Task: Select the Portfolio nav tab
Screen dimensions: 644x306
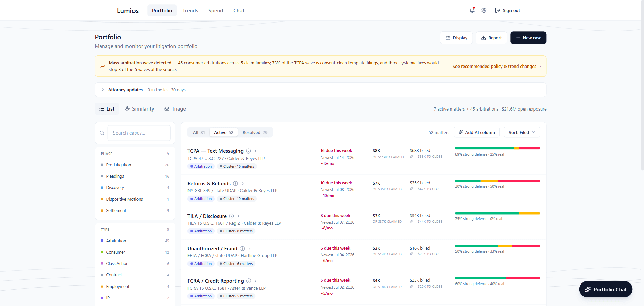Action: click(x=162, y=11)
